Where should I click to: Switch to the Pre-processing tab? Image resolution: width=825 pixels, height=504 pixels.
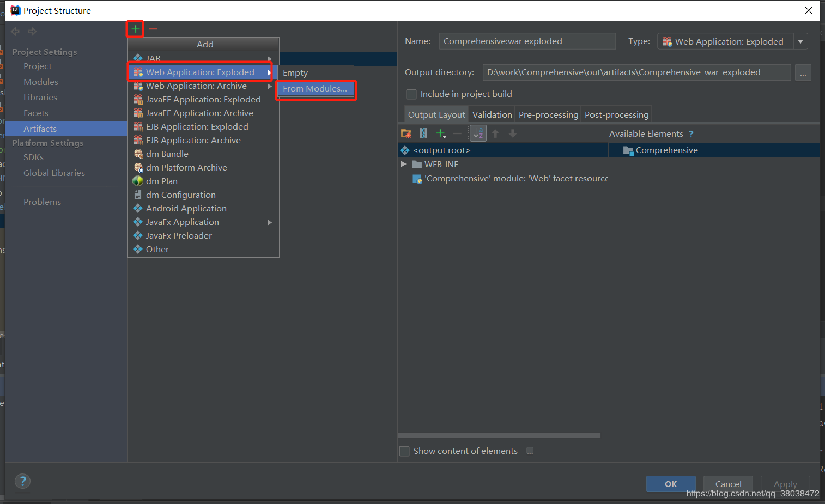[x=548, y=114]
